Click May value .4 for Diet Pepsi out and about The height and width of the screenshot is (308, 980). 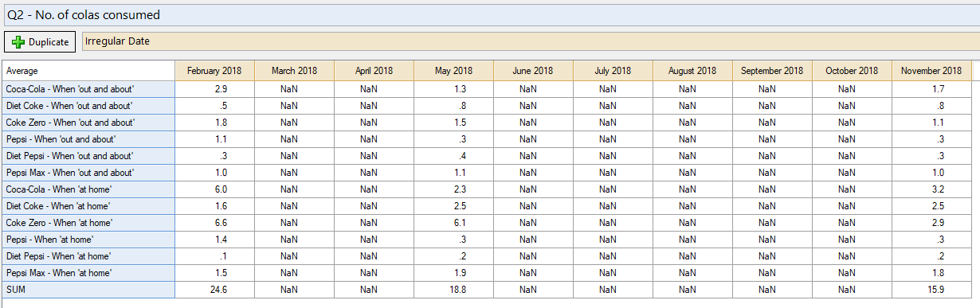point(453,156)
